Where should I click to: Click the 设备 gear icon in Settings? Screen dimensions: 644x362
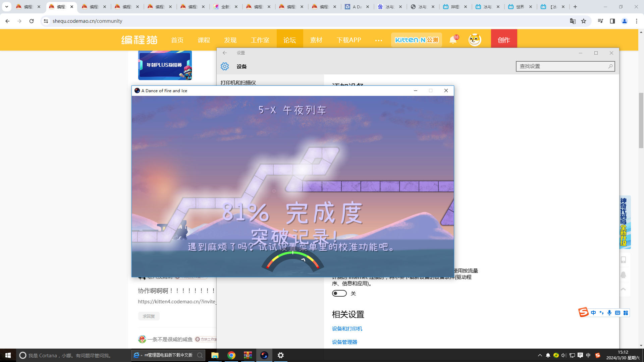click(225, 66)
